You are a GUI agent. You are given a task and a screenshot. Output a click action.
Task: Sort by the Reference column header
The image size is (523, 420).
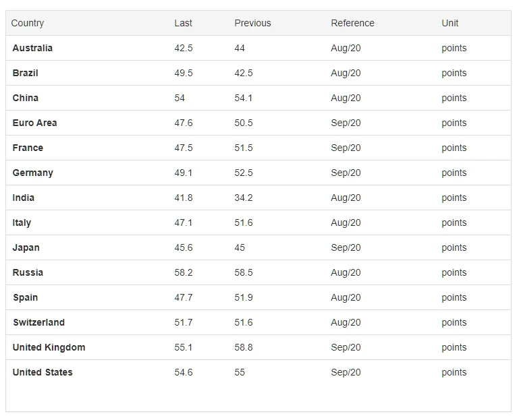(x=352, y=23)
